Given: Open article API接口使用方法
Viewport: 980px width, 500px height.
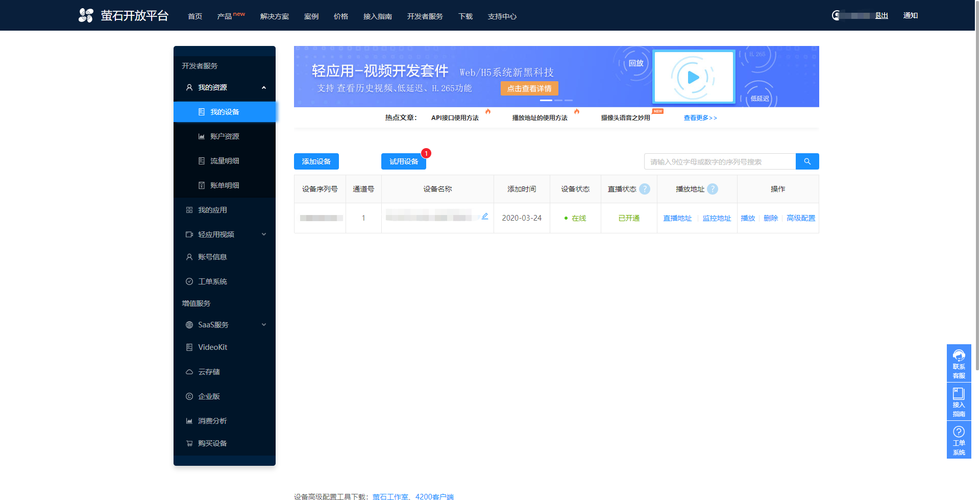Looking at the screenshot, I should click(x=455, y=118).
